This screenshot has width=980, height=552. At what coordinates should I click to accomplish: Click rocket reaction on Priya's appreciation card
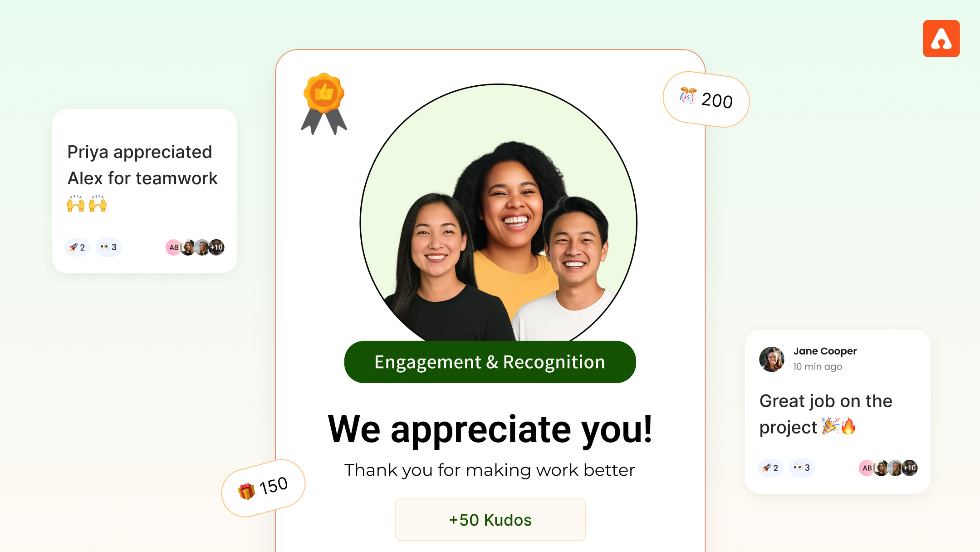point(77,247)
